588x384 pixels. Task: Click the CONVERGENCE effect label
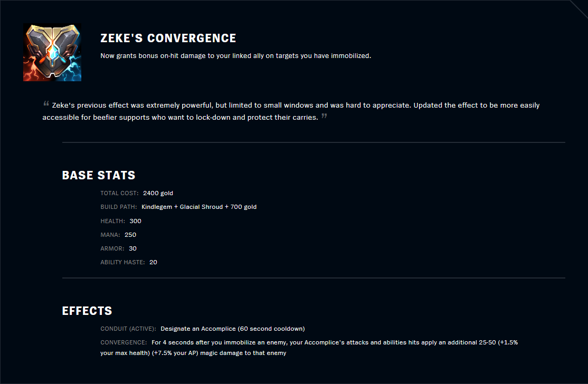(x=124, y=343)
